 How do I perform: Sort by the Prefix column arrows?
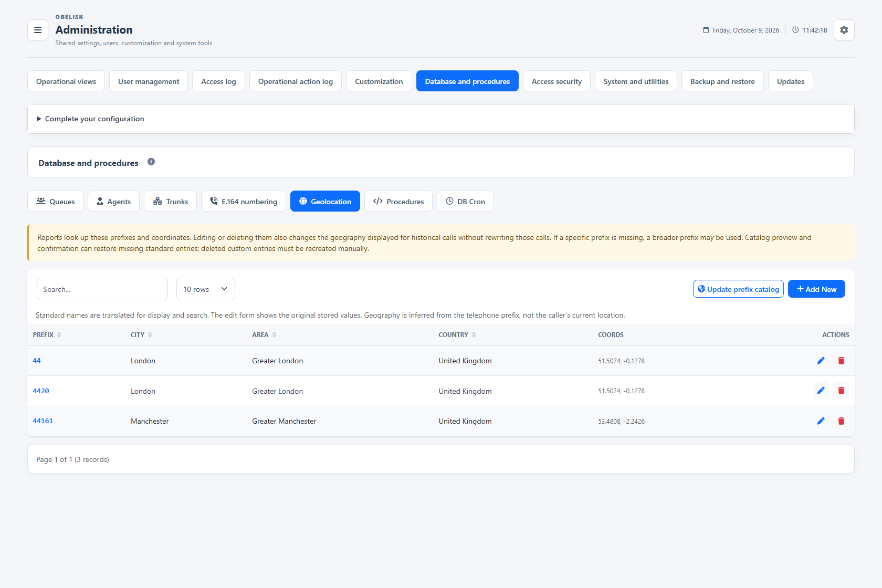(59, 335)
